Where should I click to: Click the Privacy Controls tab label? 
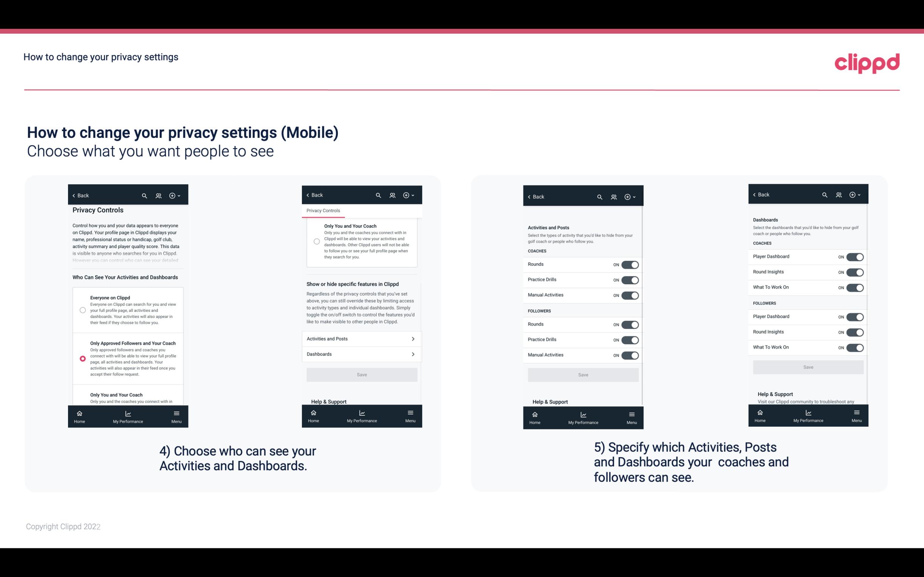tap(323, 211)
